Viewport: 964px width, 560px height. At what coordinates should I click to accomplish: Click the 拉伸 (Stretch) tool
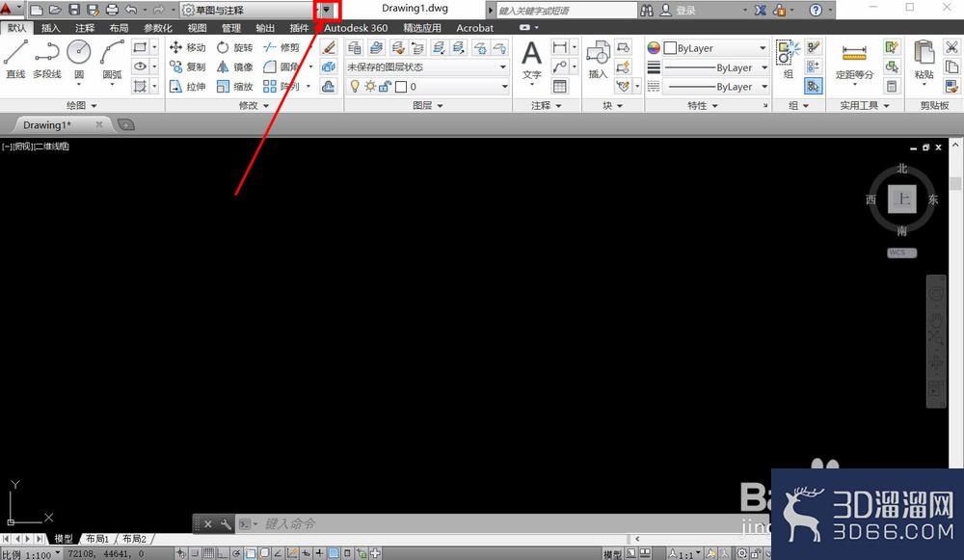[188, 86]
